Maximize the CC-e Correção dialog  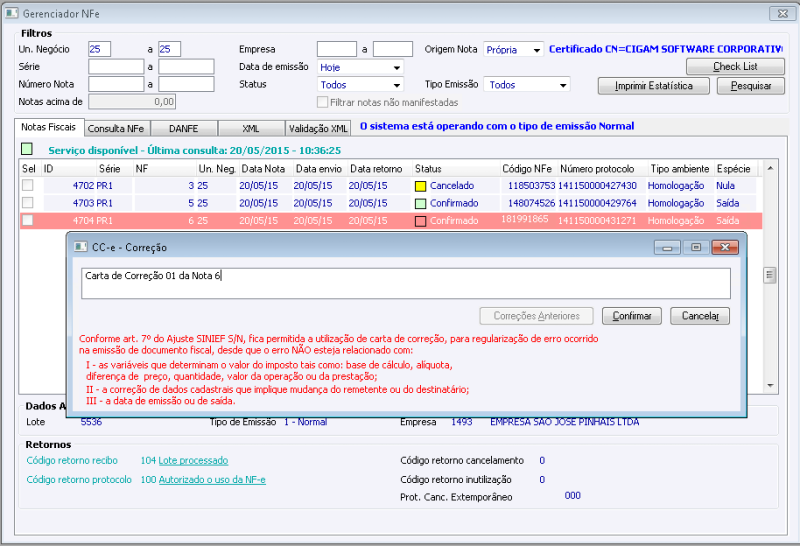[x=695, y=247]
